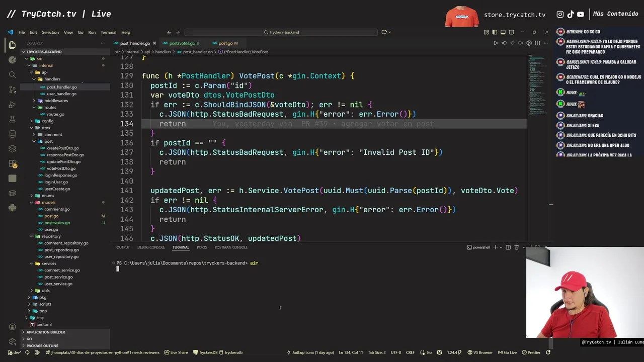Screen dimensions: 644x362
Task: Split the editor to the right
Action: pos(537,43)
